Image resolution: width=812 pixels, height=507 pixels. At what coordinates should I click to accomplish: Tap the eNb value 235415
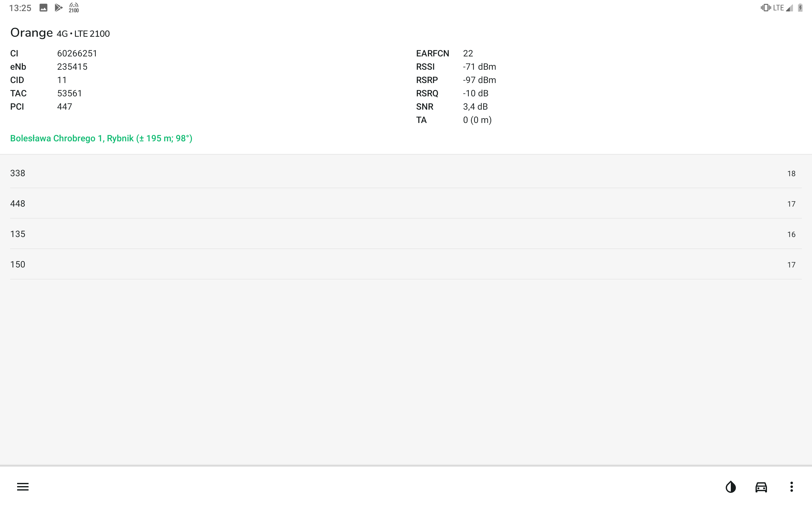(x=72, y=67)
